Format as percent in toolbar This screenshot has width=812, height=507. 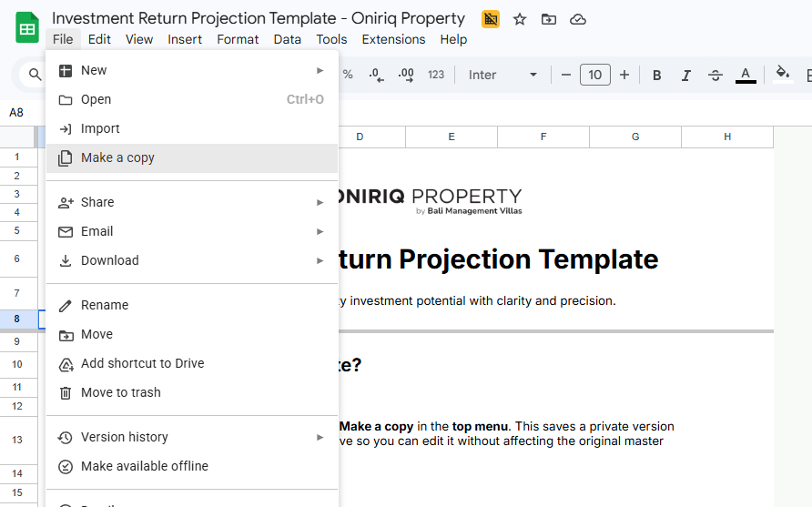pyautogui.click(x=348, y=75)
